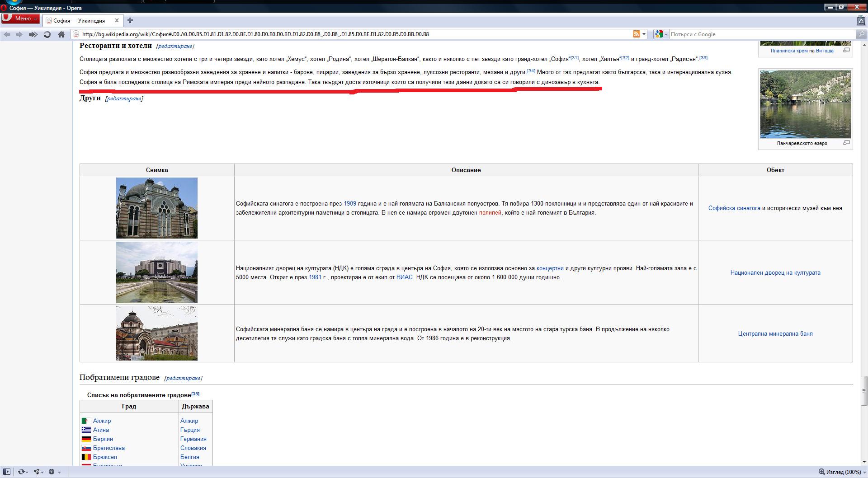
Task: Open the Национален дворец на културата link
Action: point(775,273)
